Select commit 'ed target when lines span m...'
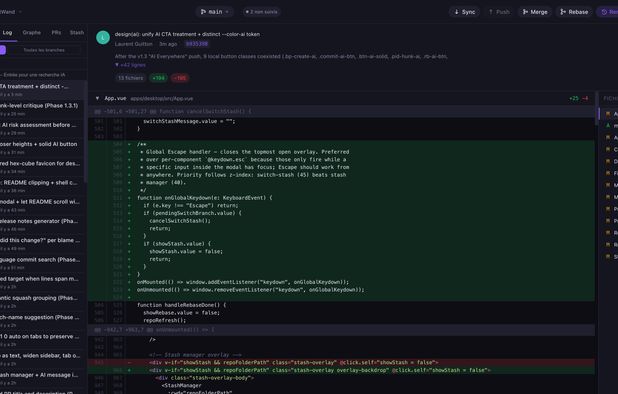Image resolution: width=618 pixels, height=394 pixels. (x=43, y=282)
